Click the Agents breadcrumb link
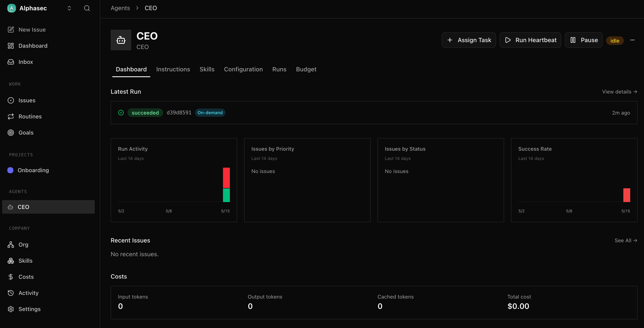Screen dimensions: 644x328 [x=120, y=8]
